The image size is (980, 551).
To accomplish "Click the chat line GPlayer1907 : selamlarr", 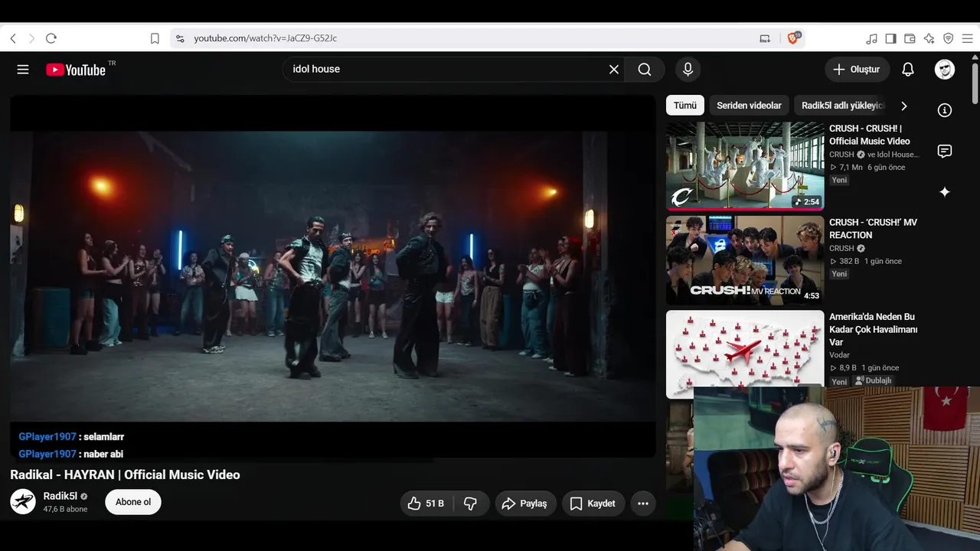I will pyautogui.click(x=71, y=437).
